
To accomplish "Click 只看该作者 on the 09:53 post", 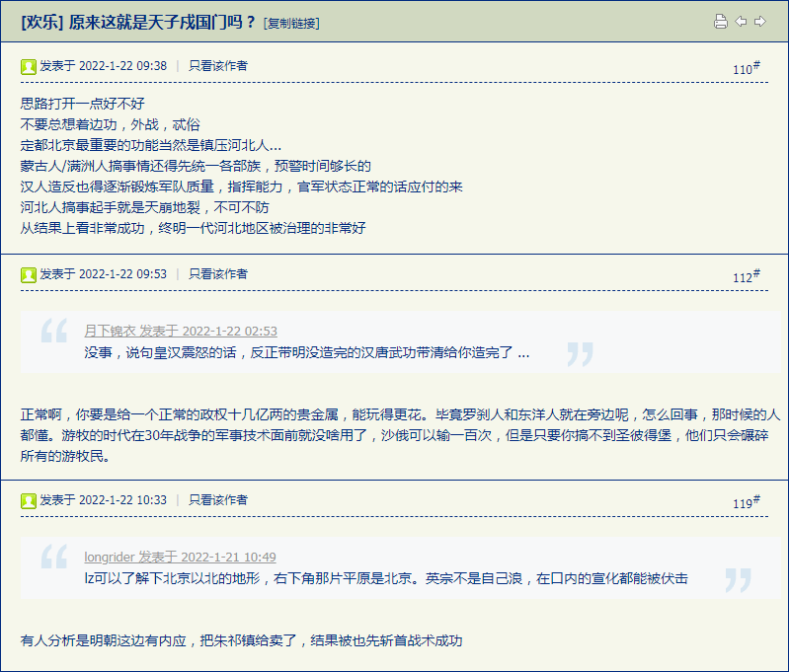I will click(218, 274).
